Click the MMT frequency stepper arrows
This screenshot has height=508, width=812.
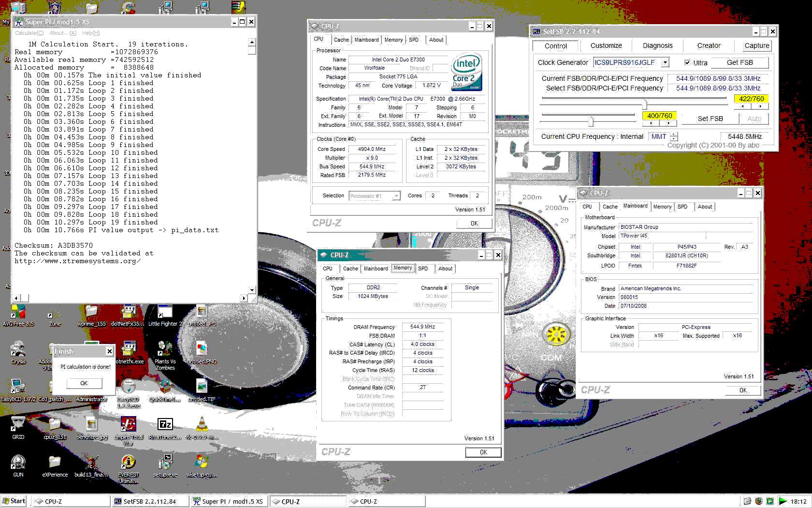tap(674, 136)
